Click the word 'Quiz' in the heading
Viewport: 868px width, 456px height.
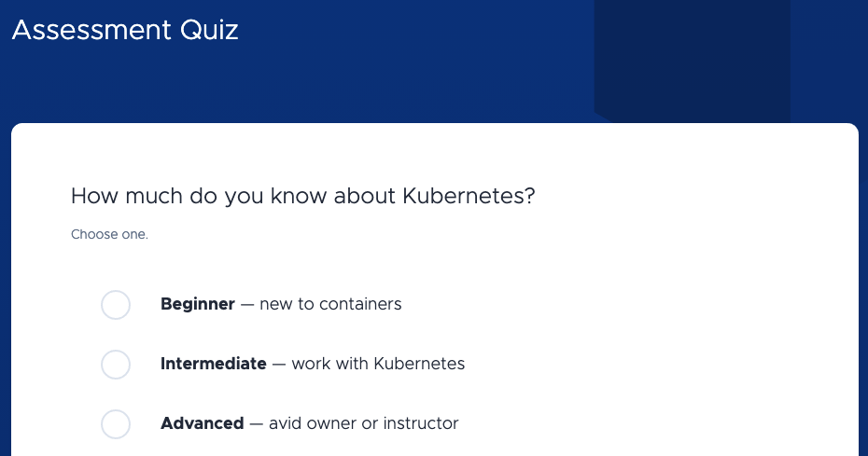(208, 30)
